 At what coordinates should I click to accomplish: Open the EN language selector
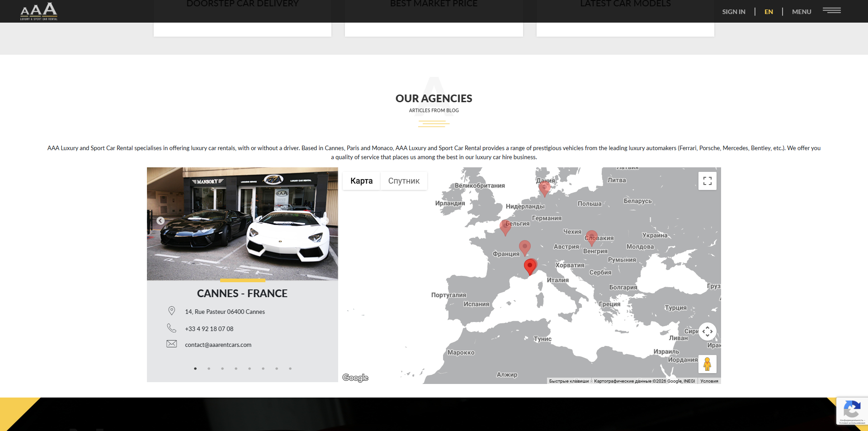point(768,11)
